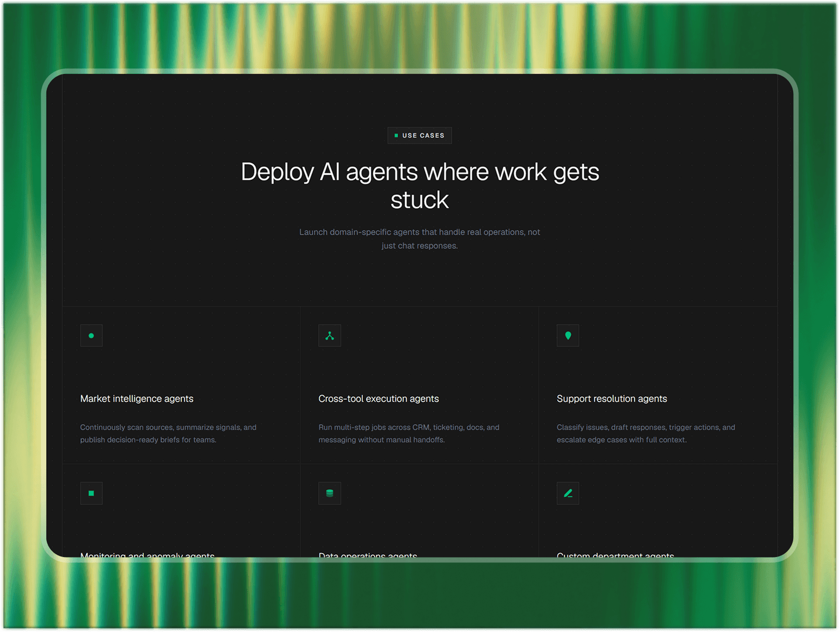Open the Market intelligence agents title
Screen dimensions: 840x632
137,399
